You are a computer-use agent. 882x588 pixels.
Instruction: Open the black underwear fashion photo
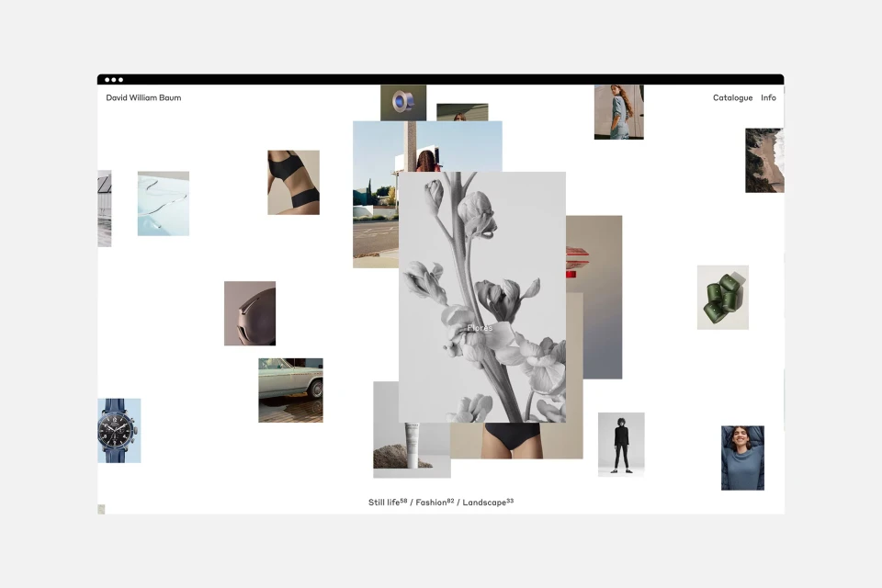click(x=292, y=183)
